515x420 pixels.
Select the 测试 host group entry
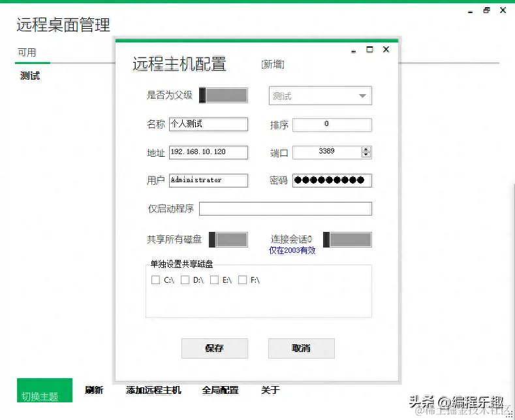(30, 76)
